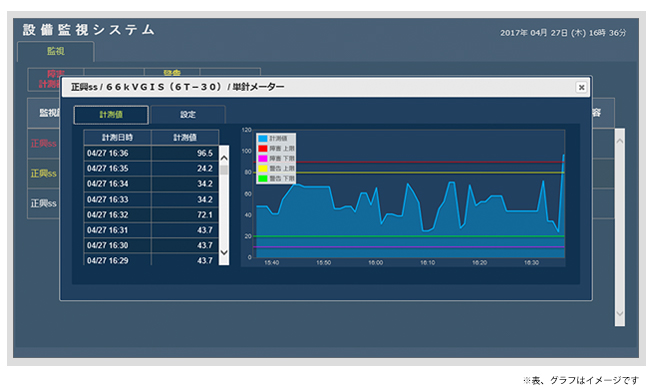This screenshot has height=390, width=653.
Task: Select row 04/27 16:31
Action: 151,230
